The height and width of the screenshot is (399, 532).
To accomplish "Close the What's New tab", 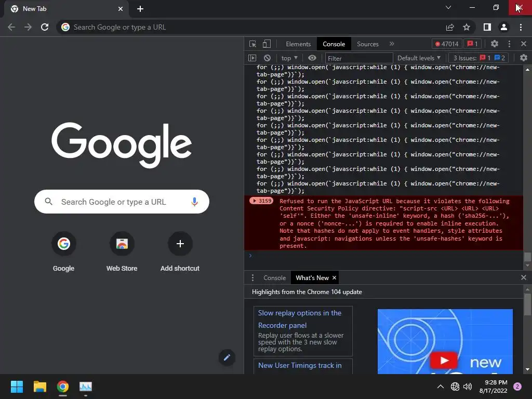I will coord(334,278).
